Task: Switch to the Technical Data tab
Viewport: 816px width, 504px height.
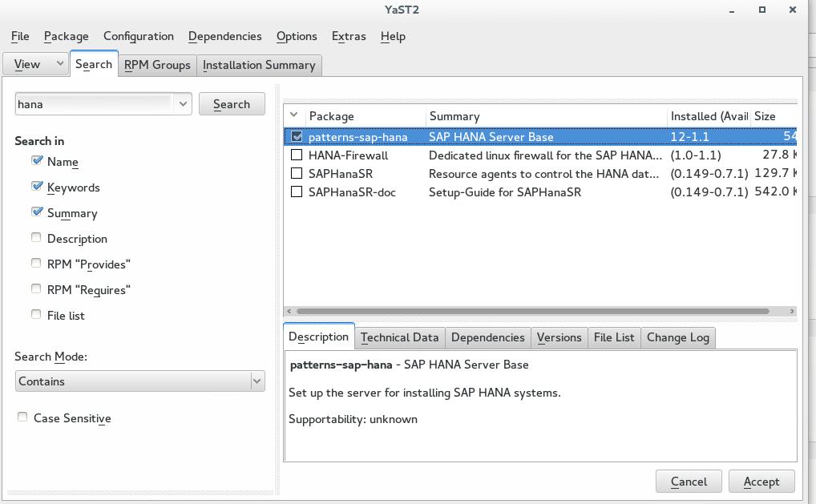Action: click(399, 337)
